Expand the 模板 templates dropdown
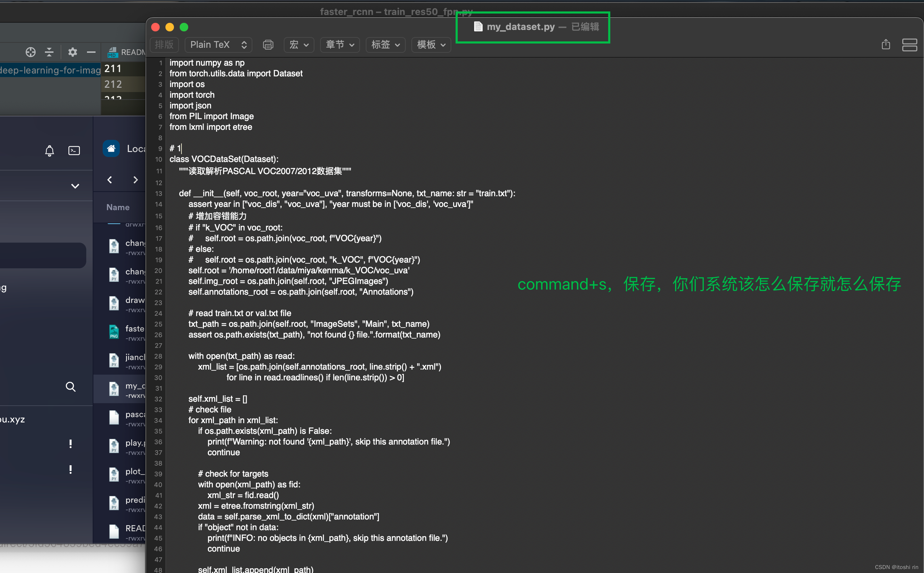This screenshot has height=573, width=924. click(x=431, y=45)
